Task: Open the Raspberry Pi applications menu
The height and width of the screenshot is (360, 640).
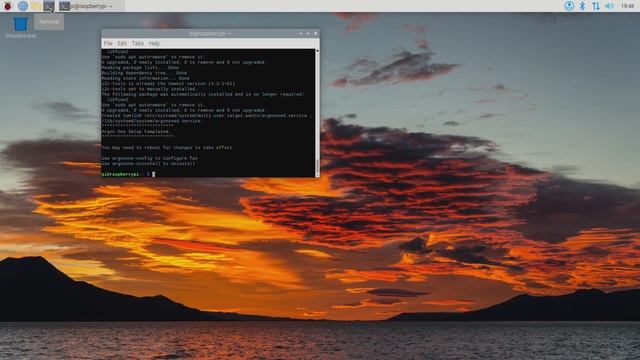Action: (x=7, y=6)
